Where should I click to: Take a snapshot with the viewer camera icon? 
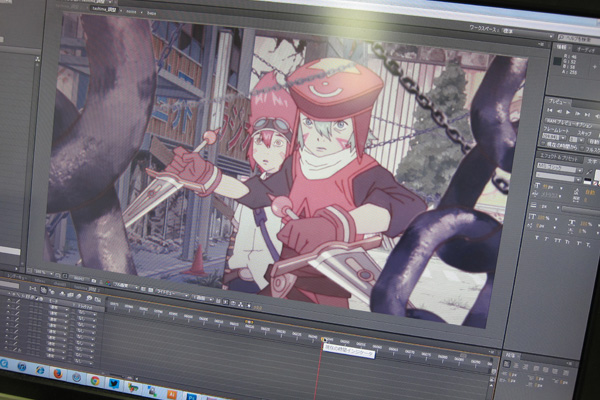point(94,281)
